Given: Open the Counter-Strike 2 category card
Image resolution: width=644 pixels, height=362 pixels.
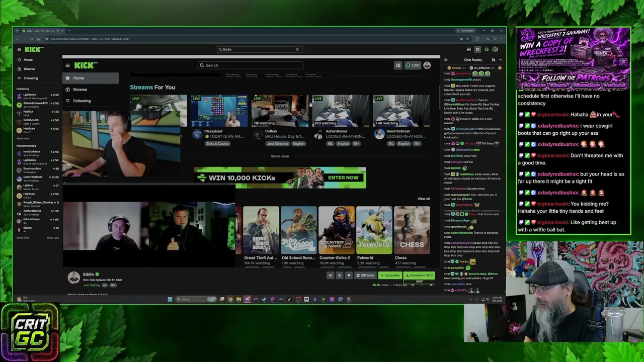Looking at the screenshot, I should pos(336,230).
